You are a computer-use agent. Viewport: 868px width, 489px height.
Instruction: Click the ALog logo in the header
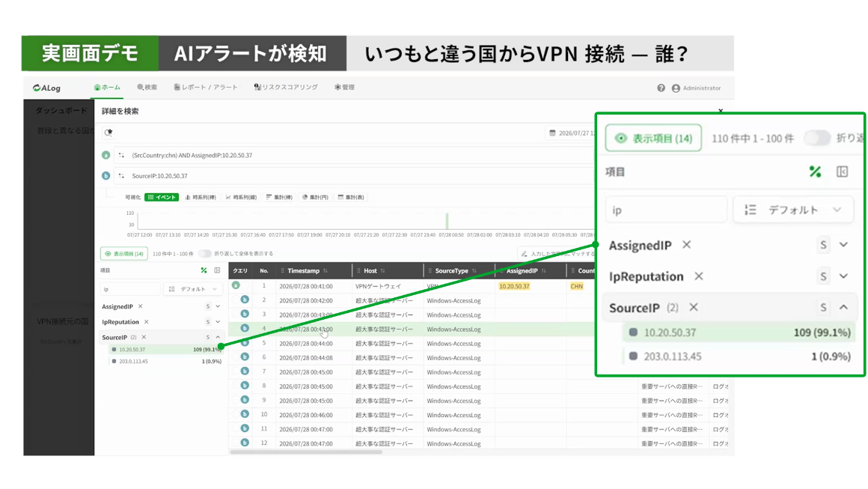[46, 88]
